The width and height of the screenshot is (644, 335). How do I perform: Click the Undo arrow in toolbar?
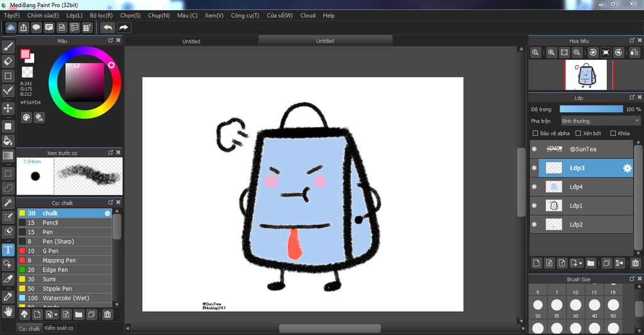[108, 28]
